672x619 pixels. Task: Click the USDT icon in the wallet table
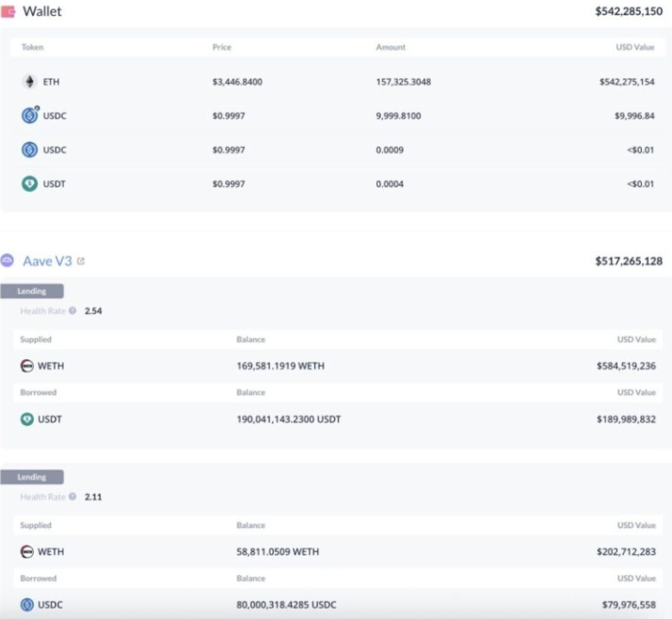tap(29, 183)
